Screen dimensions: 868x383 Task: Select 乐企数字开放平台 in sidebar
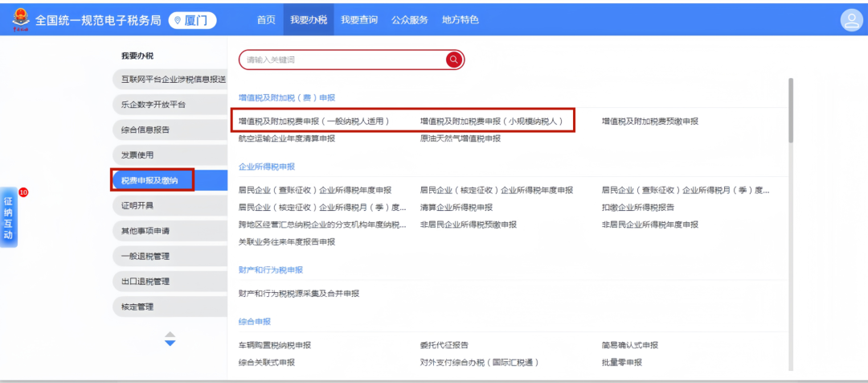pyautogui.click(x=169, y=105)
